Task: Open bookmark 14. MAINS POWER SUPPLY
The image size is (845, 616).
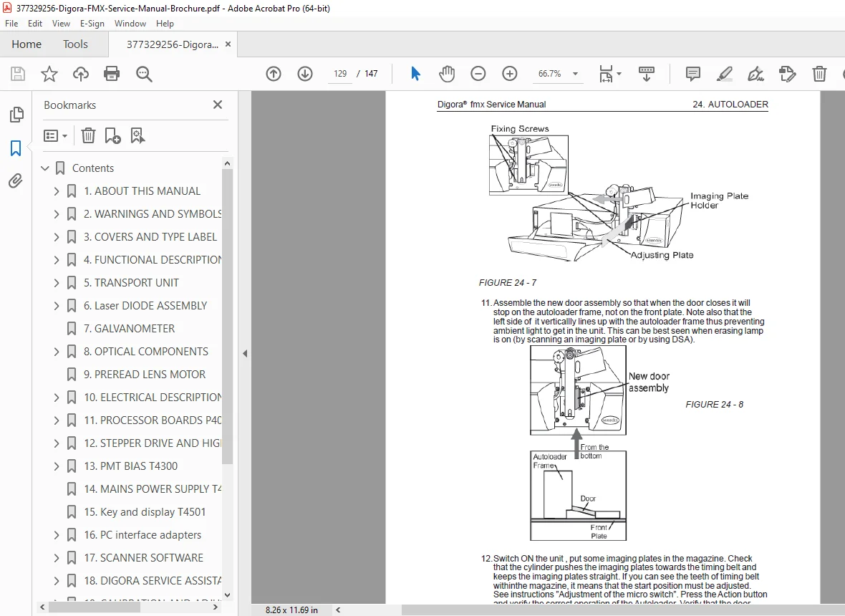Action: pyautogui.click(x=153, y=489)
